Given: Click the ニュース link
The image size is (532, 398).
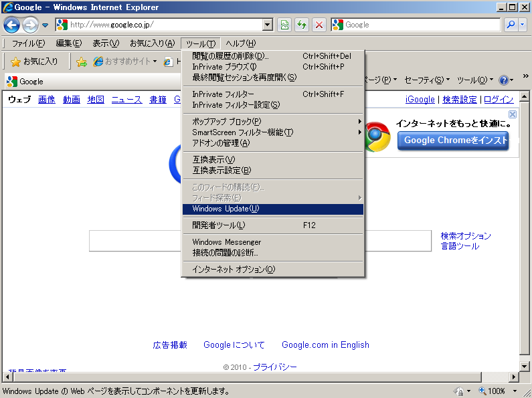Looking at the screenshot, I should (127, 99).
